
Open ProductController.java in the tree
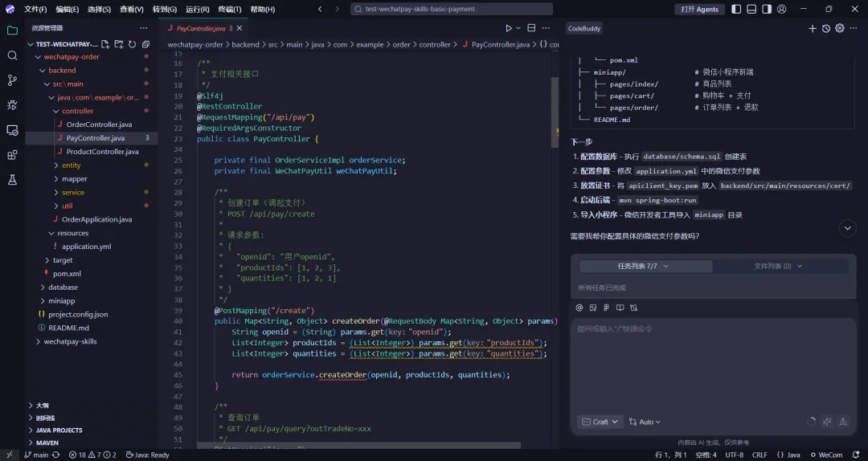[102, 152]
